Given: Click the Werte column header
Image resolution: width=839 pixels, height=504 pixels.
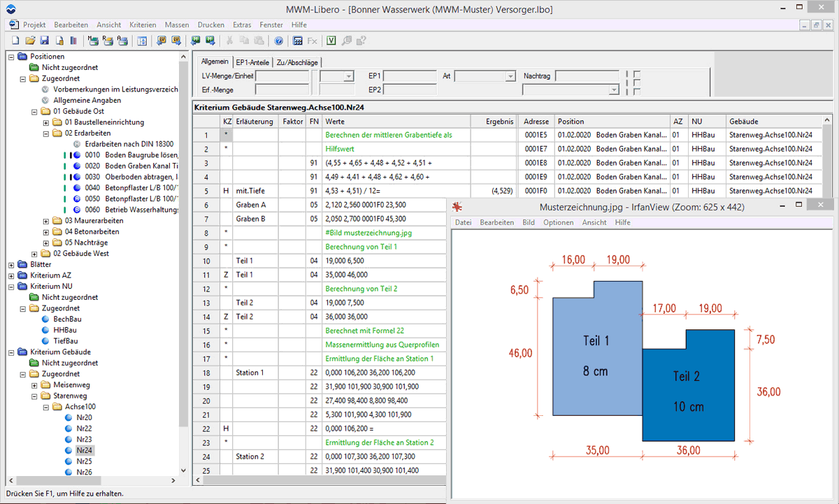Looking at the screenshot, I should (x=396, y=121).
